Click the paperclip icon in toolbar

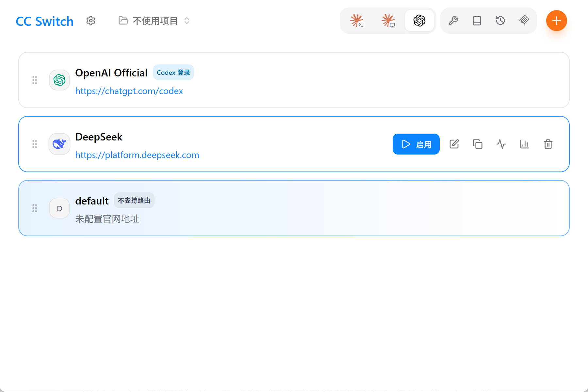pos(524,21)
